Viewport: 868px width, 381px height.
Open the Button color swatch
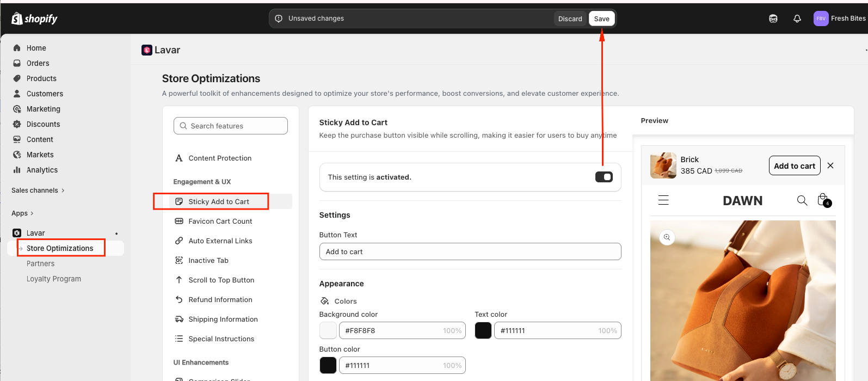(x=328, y=365)
